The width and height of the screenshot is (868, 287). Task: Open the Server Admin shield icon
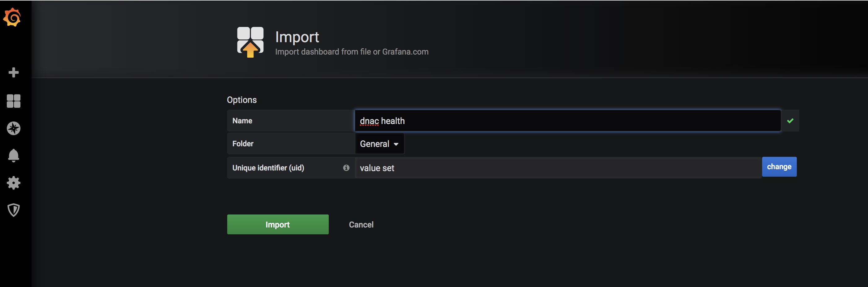[x=14, y=210]
